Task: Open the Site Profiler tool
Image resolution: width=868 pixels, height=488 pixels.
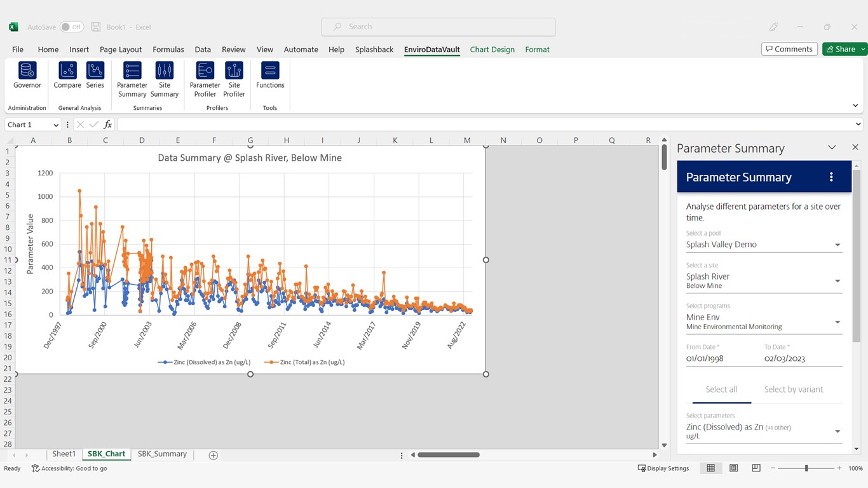Action: (x=234, y=80)
